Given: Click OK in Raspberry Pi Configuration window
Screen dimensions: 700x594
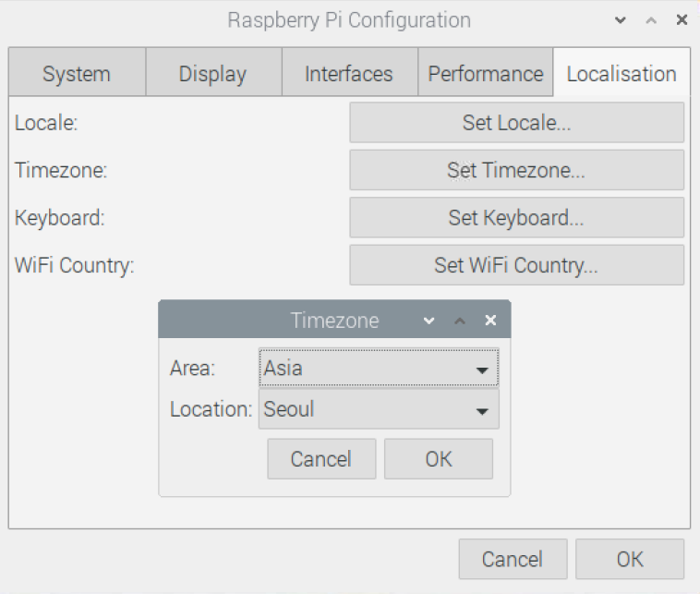Looking at the screenshot, I should pyautogui.click(x=630, y=559).
